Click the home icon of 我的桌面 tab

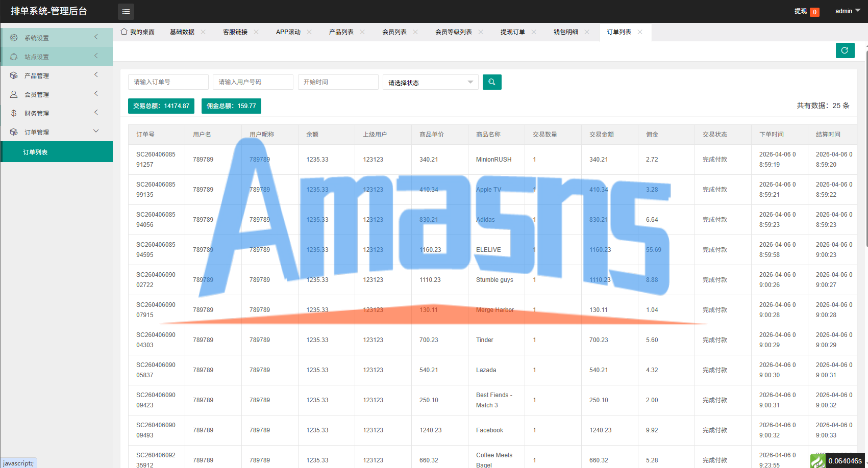pyautogui.click(x=124, y=32)
